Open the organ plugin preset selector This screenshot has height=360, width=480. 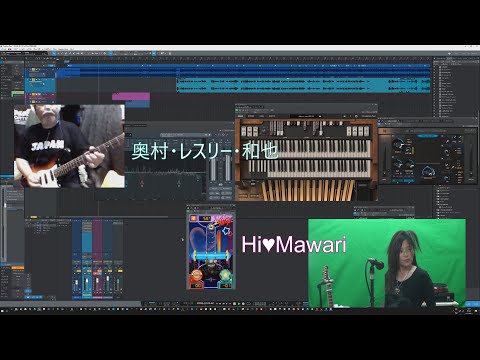tap(306, 116)
